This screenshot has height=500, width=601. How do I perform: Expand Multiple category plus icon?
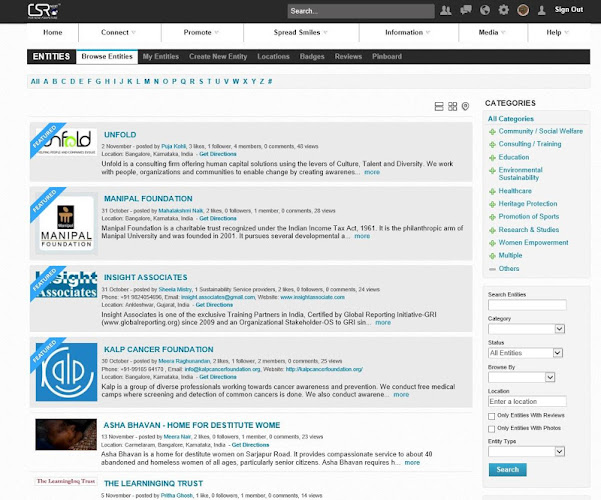[493, 256]
